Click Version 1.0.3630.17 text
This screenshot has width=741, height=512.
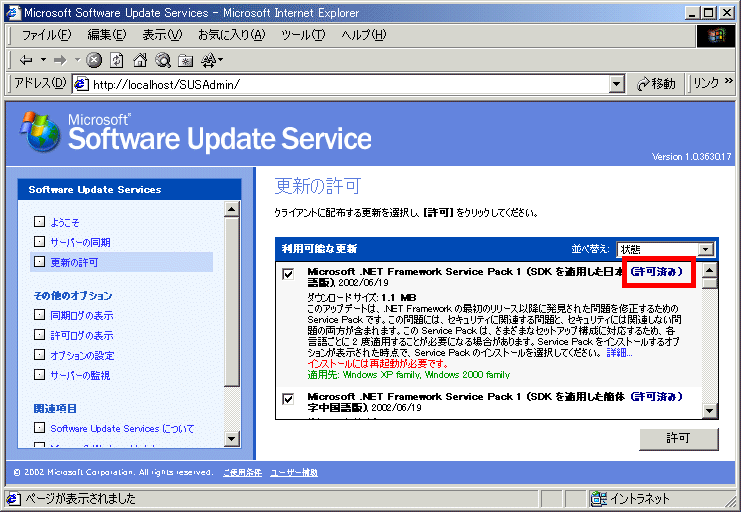pyautogui.click(x=691, y=156)
